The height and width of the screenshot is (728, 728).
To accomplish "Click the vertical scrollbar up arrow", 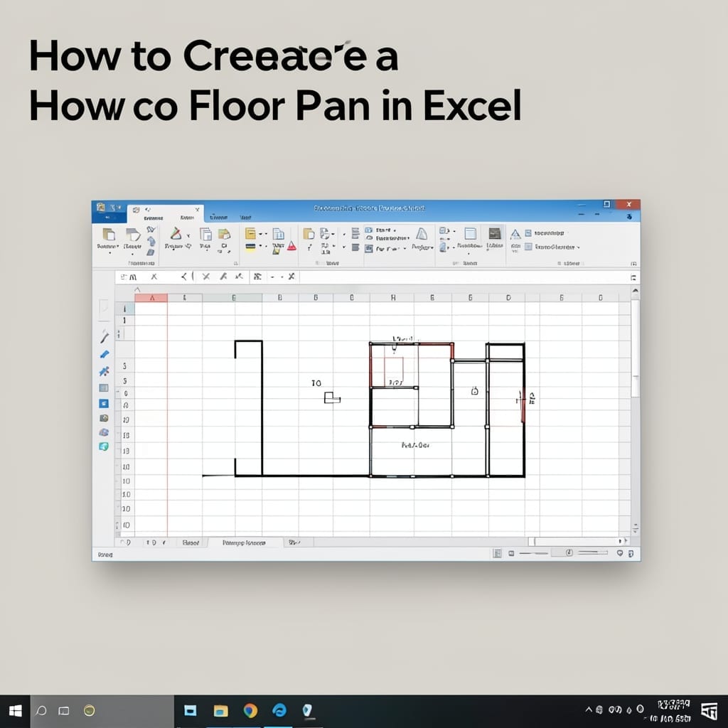I will pos(635,291).
